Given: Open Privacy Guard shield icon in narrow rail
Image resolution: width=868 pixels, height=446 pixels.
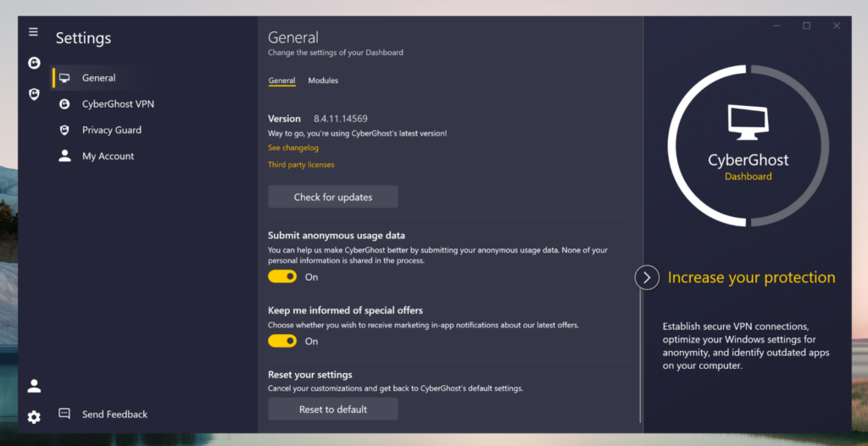Looking at the screenshot, I should [34, 94].
